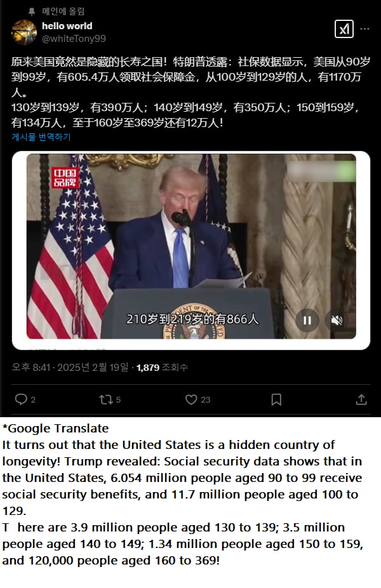
Task: Unmute the video using the speaker icon
Action: pos(337,320)
